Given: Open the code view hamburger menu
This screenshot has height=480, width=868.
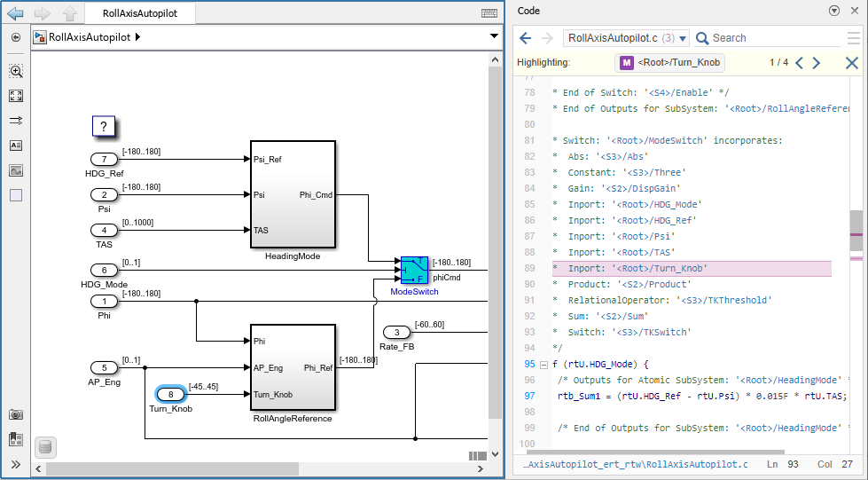Looking at the screenshot, I should pyautogui.click(x=853, y=38).
